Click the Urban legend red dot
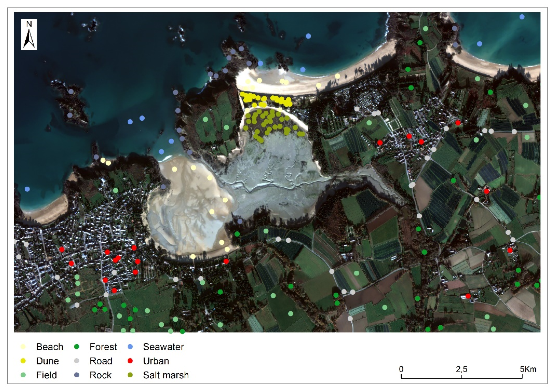 (130, 361)
